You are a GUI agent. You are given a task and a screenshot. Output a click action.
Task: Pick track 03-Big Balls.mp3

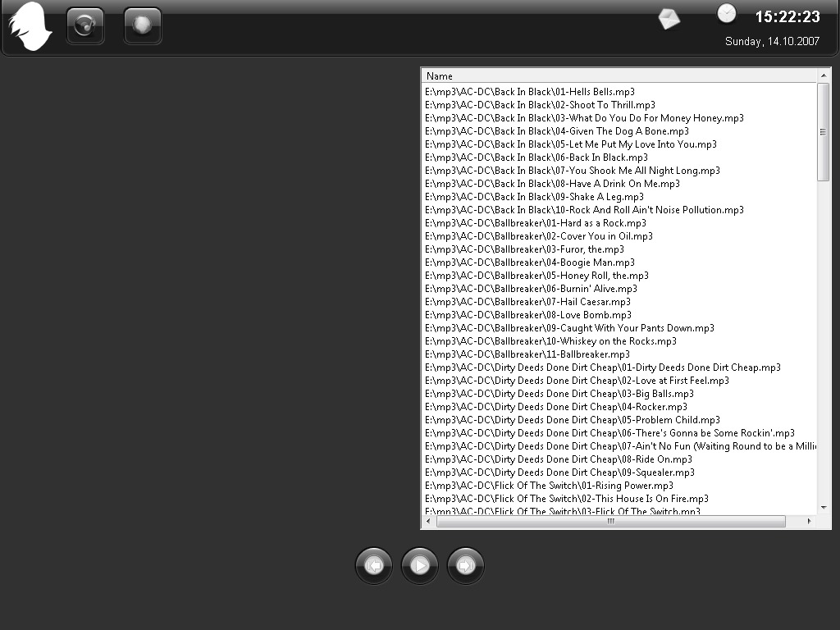click(559, 394)
